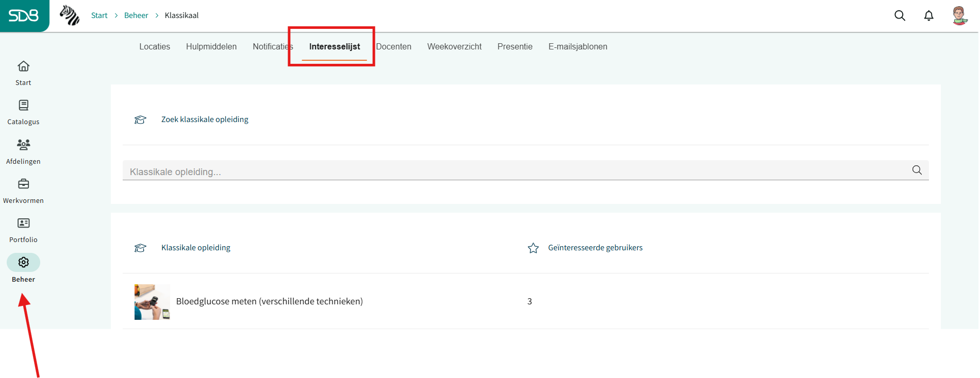
Task: Open Catalogus in the sidebar
Action: (23, 113)
